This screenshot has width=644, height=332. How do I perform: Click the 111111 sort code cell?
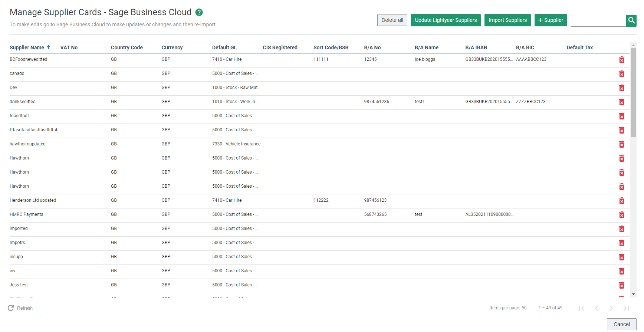[x=321, y=59]
